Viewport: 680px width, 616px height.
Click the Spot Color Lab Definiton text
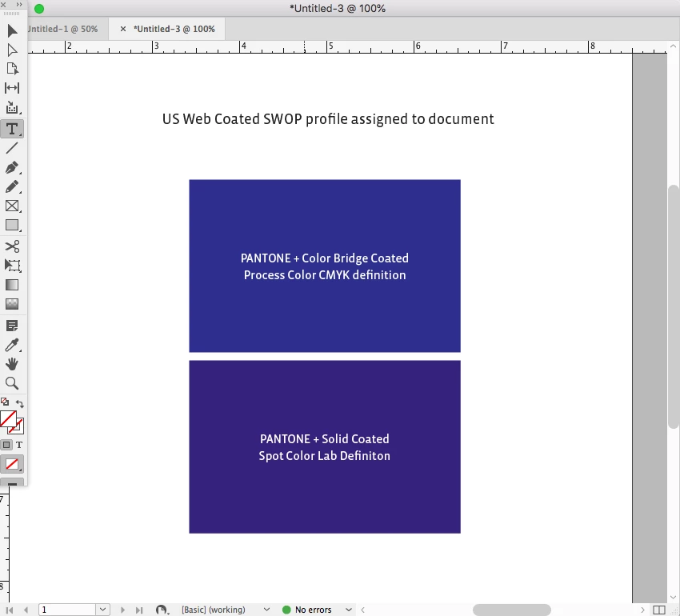tap(324, 456)
